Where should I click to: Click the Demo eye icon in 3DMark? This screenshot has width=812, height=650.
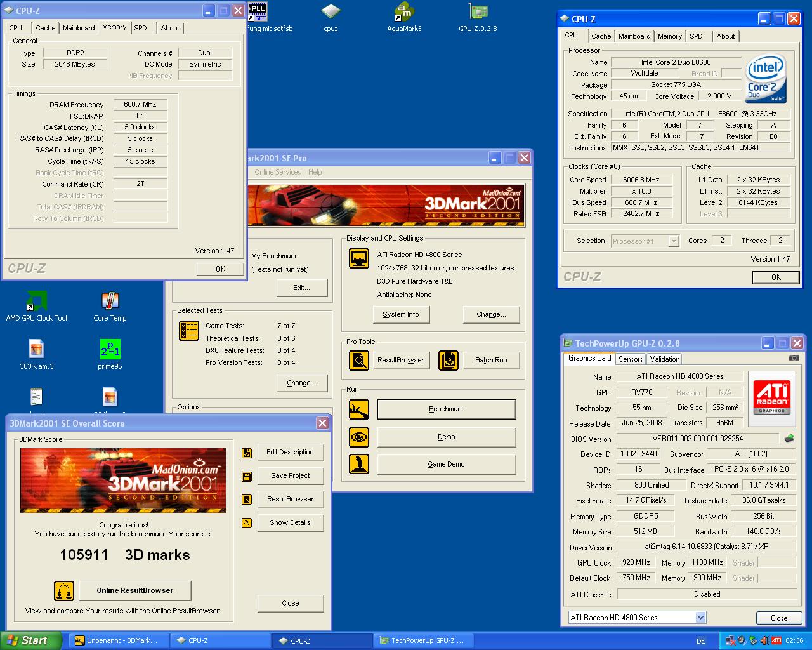pos(359,437)
